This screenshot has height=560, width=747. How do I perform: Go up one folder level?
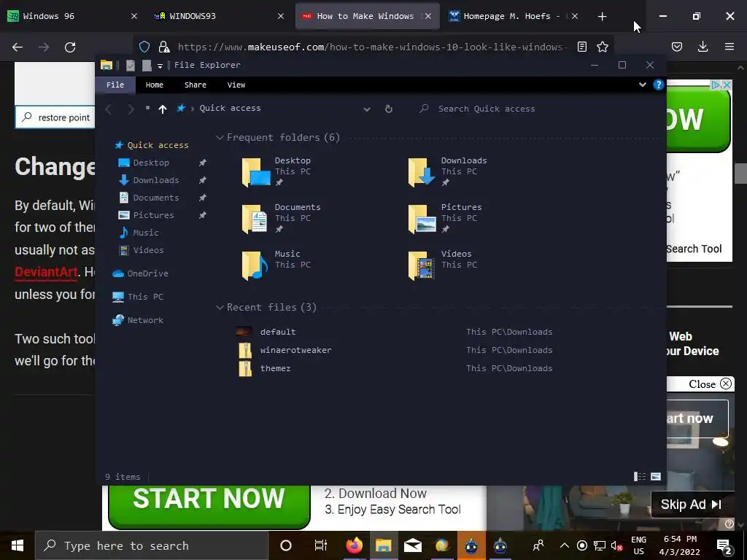point(163,109)
